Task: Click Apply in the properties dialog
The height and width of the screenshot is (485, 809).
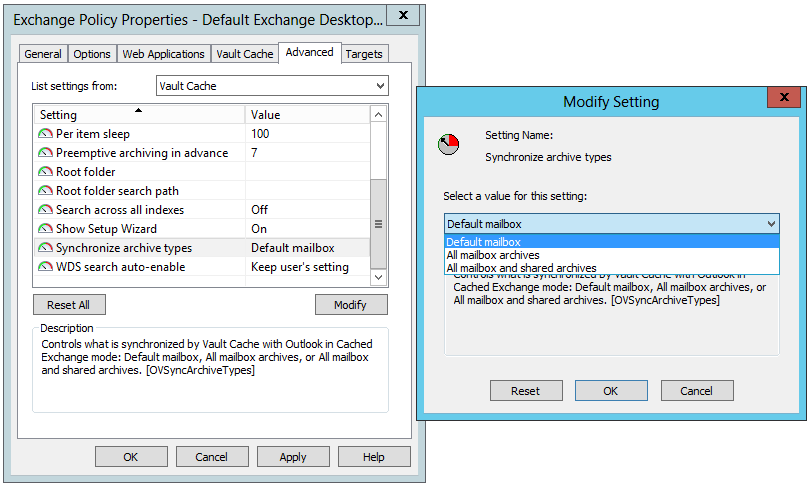Action: point(292,457)
